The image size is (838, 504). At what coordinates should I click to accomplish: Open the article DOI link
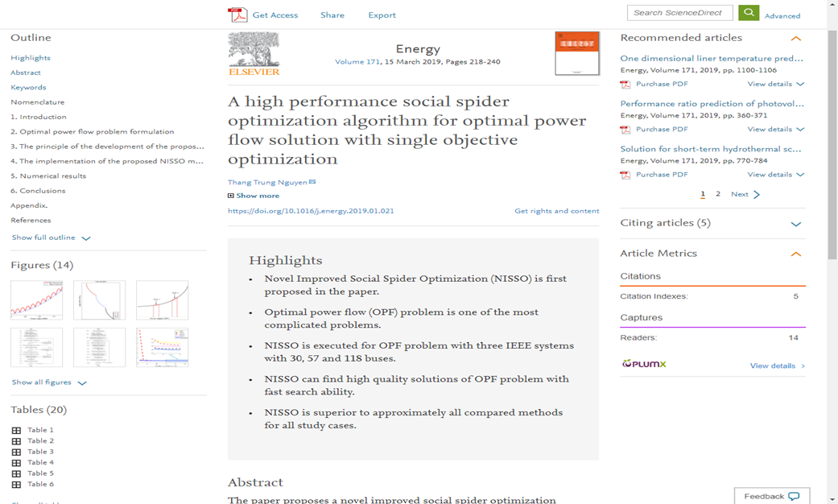[x=311, y=211]
